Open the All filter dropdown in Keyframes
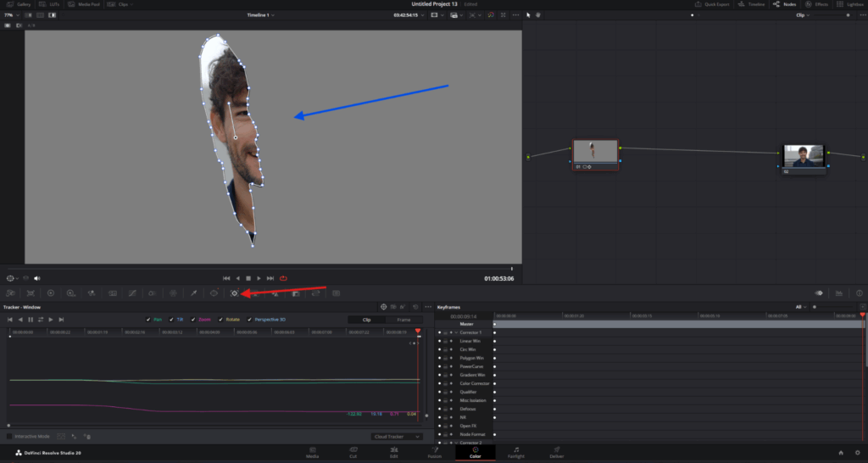This screenshot has height=463, width=868. pyautogui.click(x=799, y=306)
